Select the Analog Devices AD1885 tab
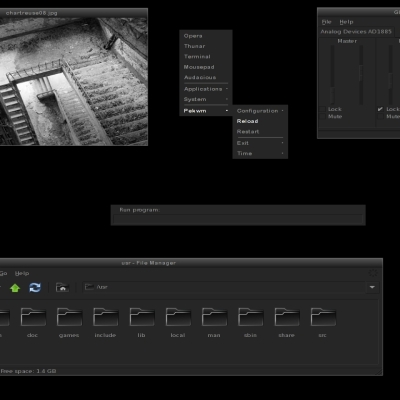The width and height of the screenshot is (400, 400). pyautogui.click(x=356, y=32)
